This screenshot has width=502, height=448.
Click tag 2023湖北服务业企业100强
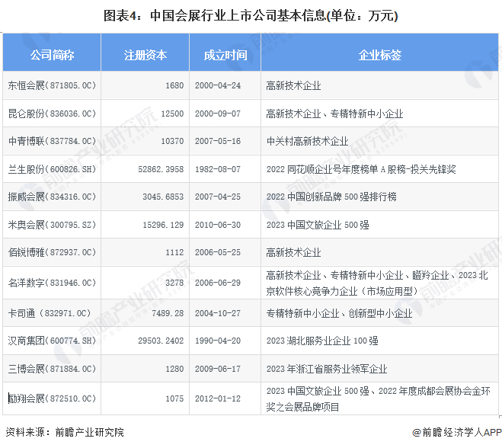[x=322, y=341]
